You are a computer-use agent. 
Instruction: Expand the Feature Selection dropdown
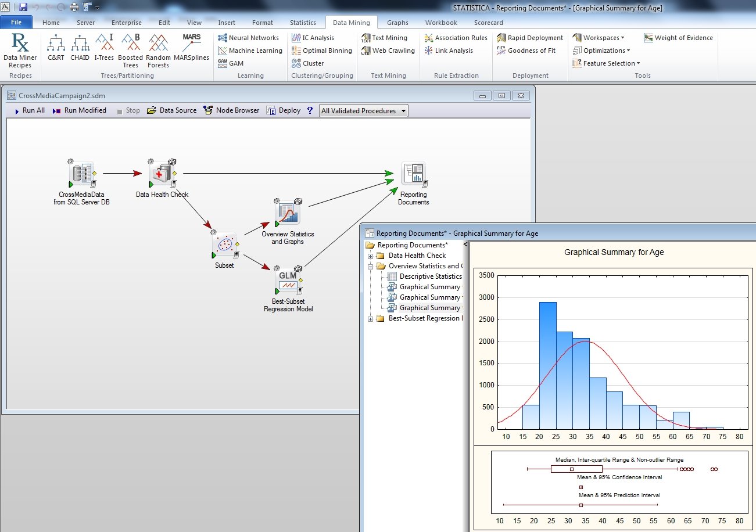(x=607, y=63)
